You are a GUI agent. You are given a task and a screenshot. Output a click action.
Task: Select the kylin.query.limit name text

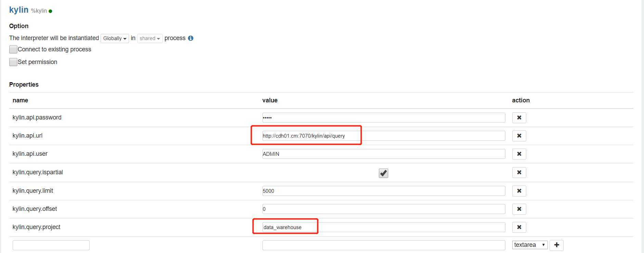coord(33,191)
